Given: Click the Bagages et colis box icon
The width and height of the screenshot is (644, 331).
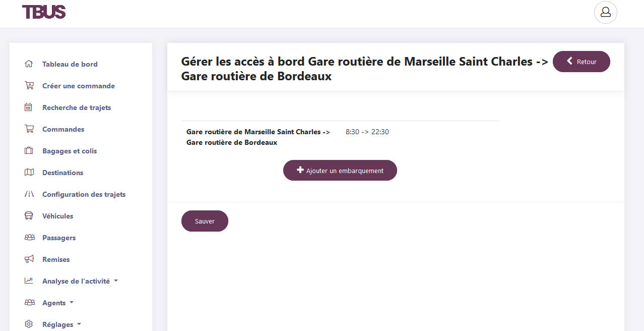Looking at the screenshot, I should 29,150.
